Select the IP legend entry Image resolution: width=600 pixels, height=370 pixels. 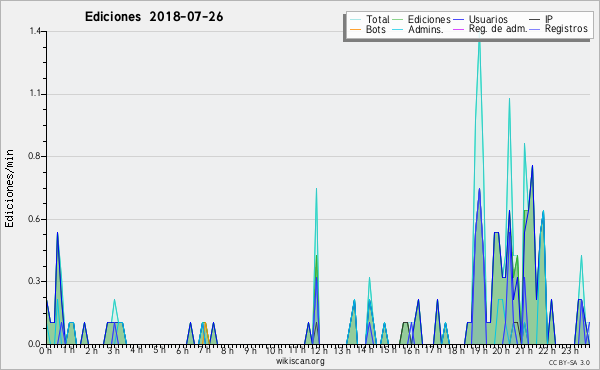pos(549,19)
